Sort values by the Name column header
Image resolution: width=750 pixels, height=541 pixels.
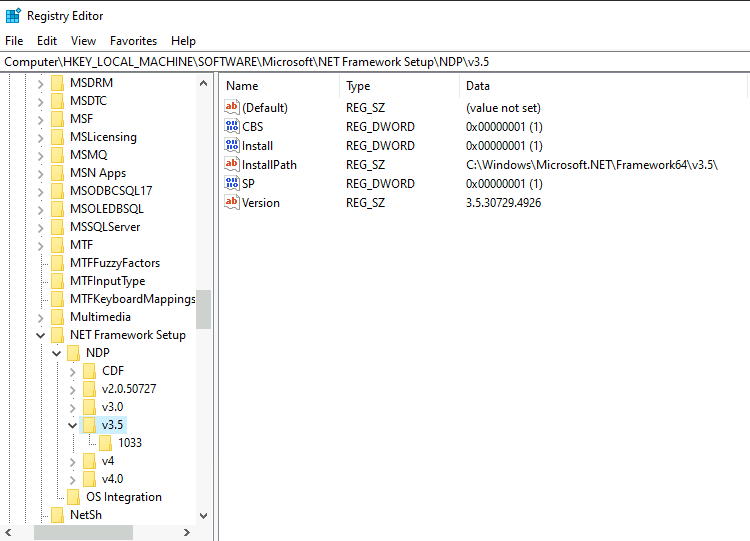pos(280,86)
